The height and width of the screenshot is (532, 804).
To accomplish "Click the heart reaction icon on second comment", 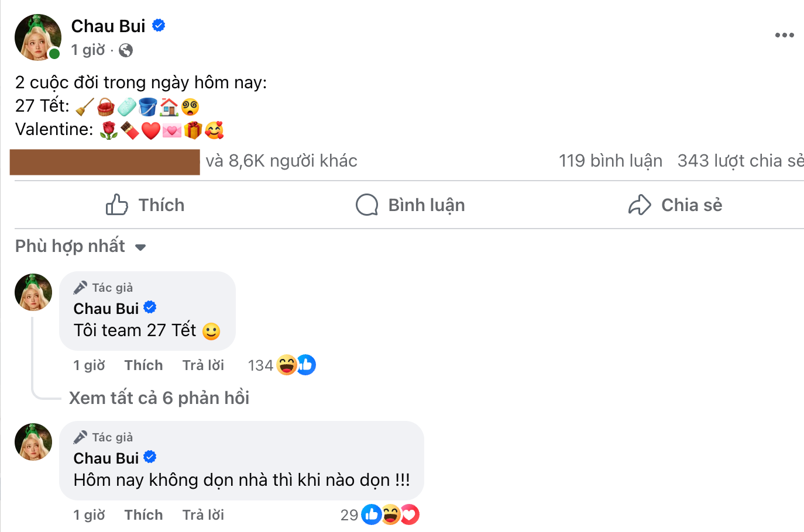I will (411, 514).
